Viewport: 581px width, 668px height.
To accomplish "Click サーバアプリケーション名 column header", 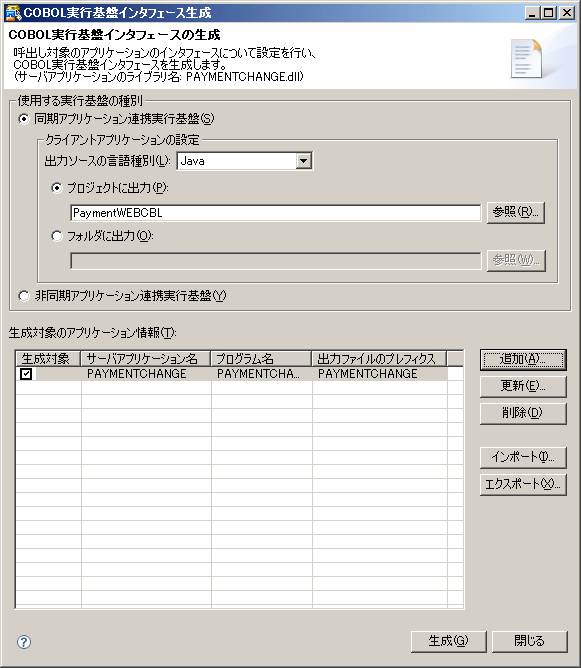I will pyautogui.click(x=146, y=359).
